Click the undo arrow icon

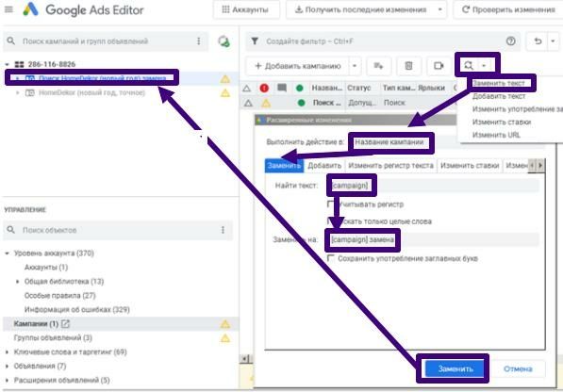point(538,41)
